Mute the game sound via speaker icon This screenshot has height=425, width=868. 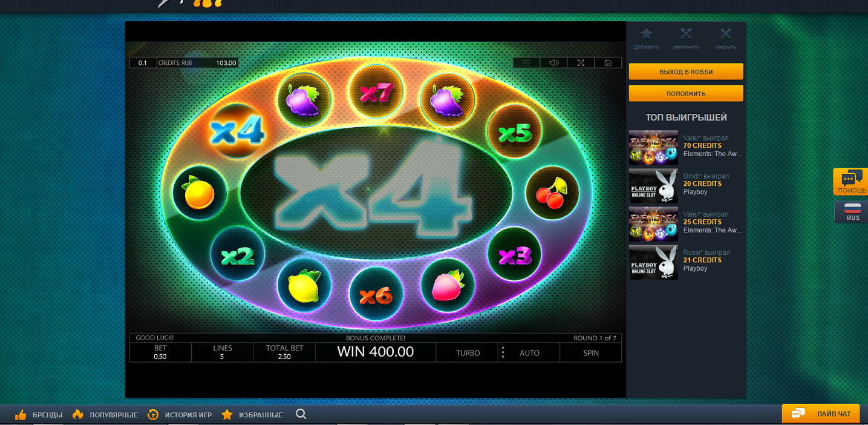[x=552, y=62]
